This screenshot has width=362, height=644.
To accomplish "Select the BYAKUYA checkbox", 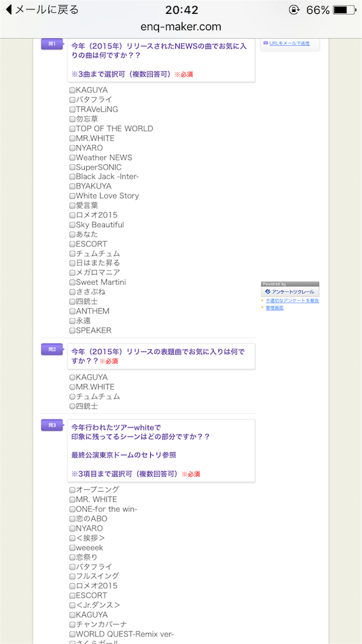I will 72,186.
